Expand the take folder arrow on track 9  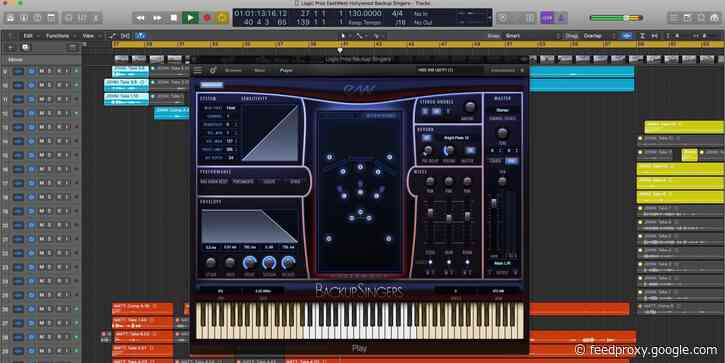[x=77, y=71]
